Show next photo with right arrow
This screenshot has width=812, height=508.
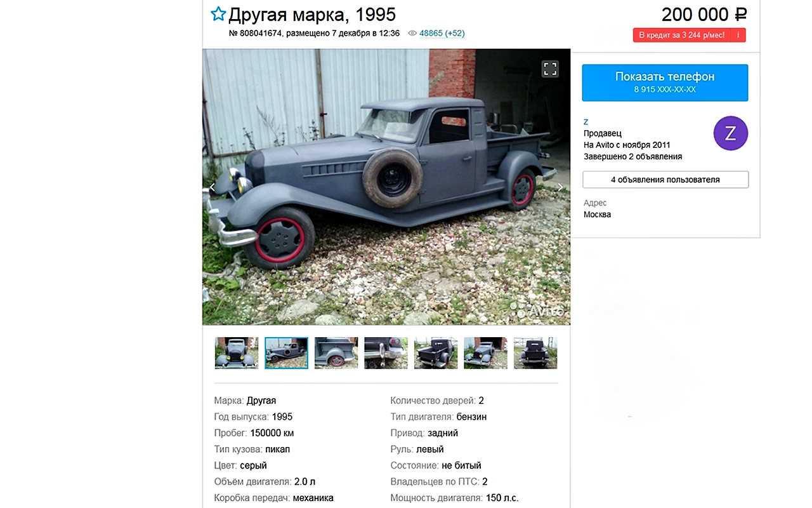(560, 187)
